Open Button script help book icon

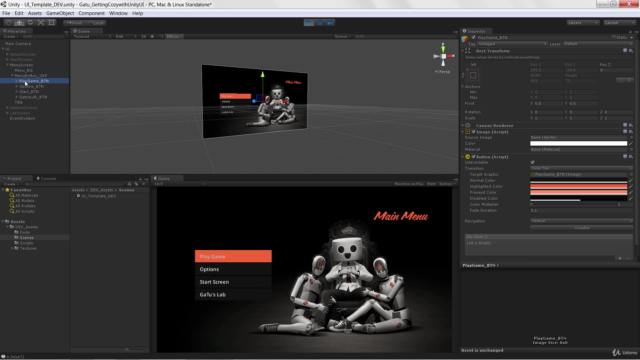pyautogui.click(x=625, y=156)
